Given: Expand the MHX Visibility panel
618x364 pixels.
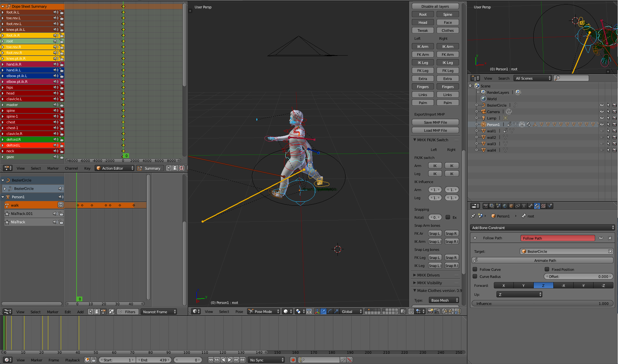Looking at the screenshot, I should coord(414,283).
